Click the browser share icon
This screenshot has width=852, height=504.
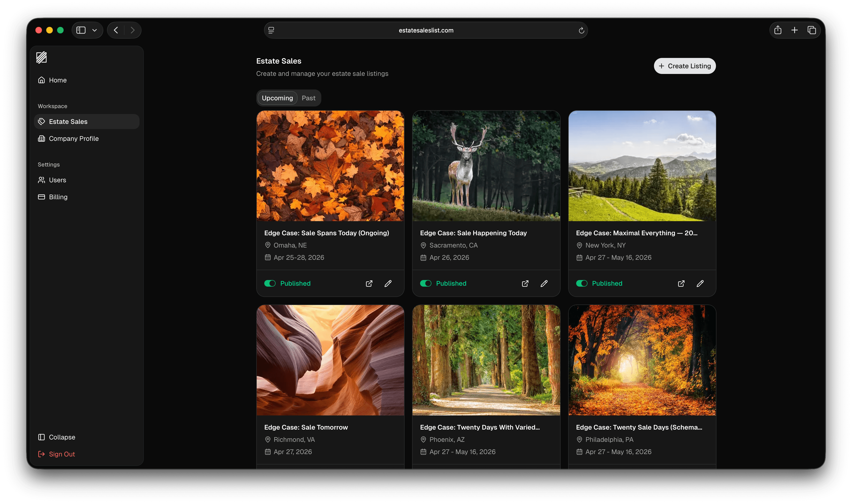point(778,30)
